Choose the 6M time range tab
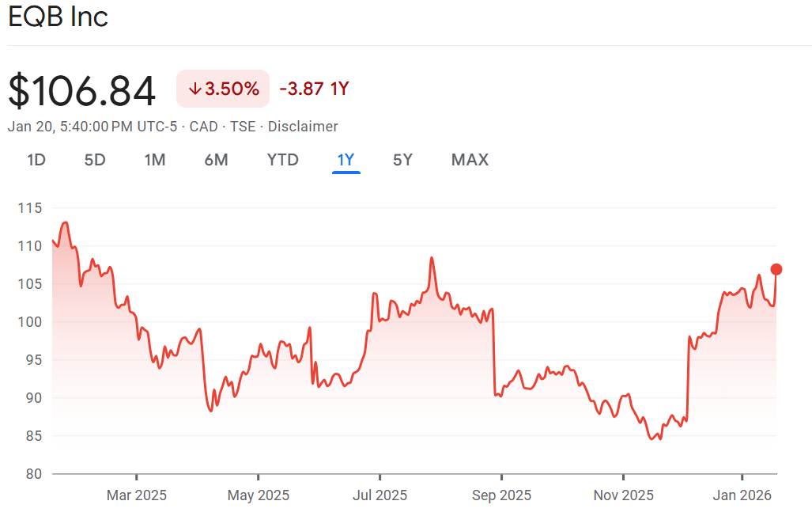The width and height of the screenshot is (812, 516). coord(216,160)
